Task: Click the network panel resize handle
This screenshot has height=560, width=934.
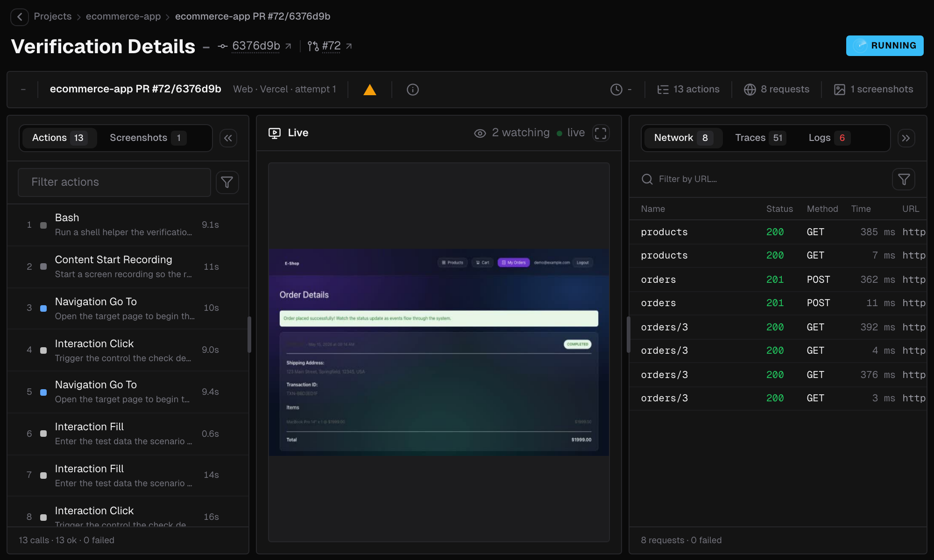Action: 629,335
